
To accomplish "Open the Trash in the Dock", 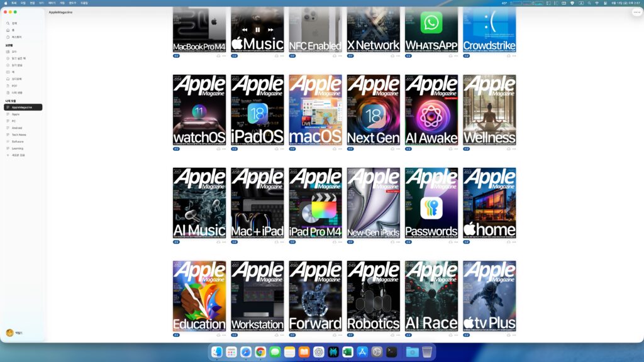I will (x=427, y=352).
